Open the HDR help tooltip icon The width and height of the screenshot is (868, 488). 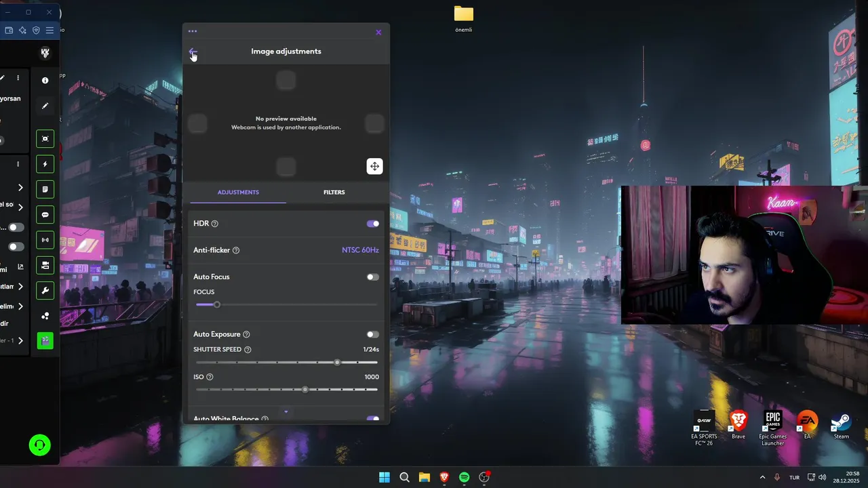click(x=215, y=224)
